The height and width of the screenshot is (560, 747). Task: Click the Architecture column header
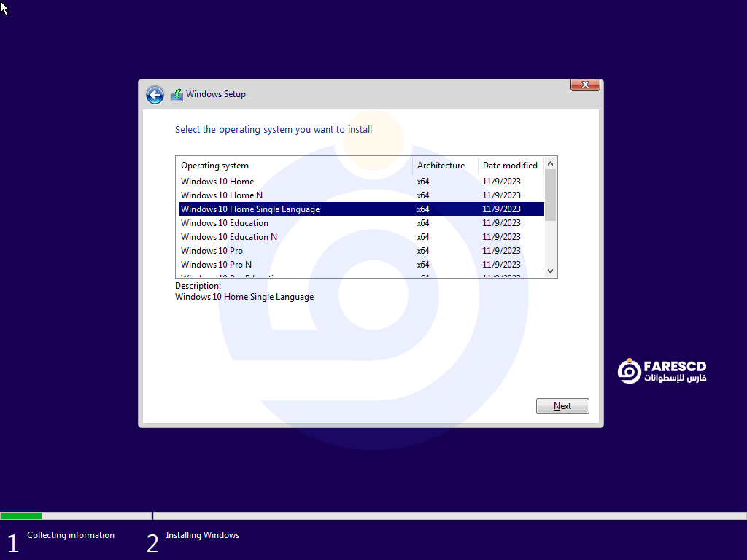(x=446, y=166)
